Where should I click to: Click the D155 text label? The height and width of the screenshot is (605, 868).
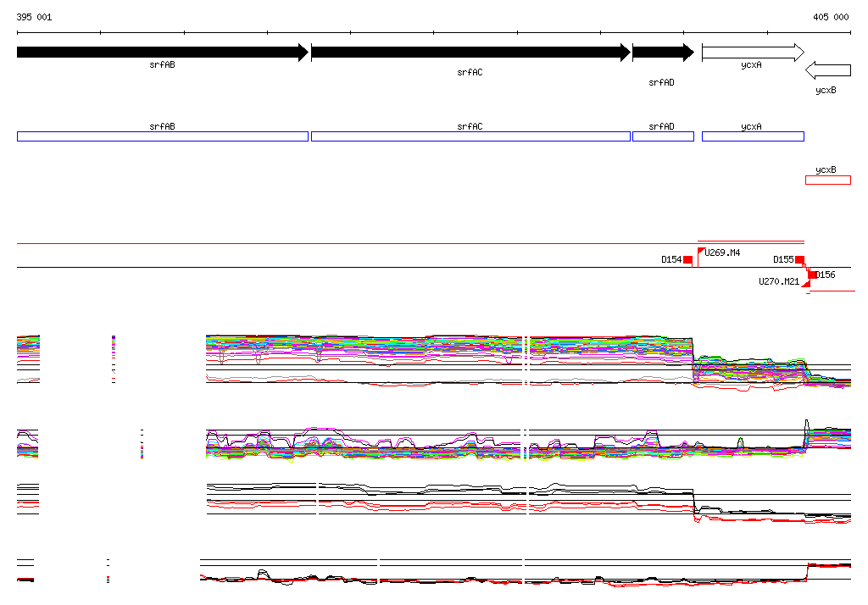[783, 259]
